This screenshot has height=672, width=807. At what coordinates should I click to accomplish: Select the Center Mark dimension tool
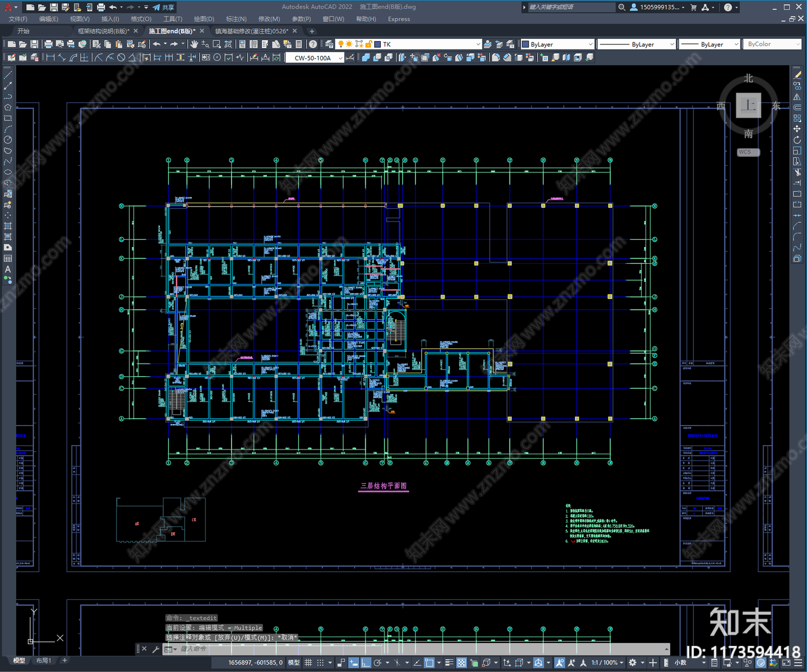coord(217,57)
